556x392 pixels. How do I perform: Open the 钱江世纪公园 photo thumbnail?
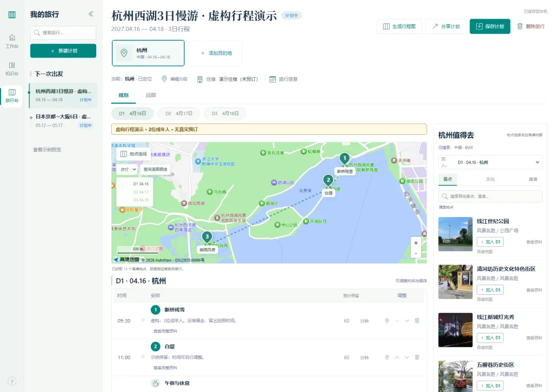tap(455, 234)
